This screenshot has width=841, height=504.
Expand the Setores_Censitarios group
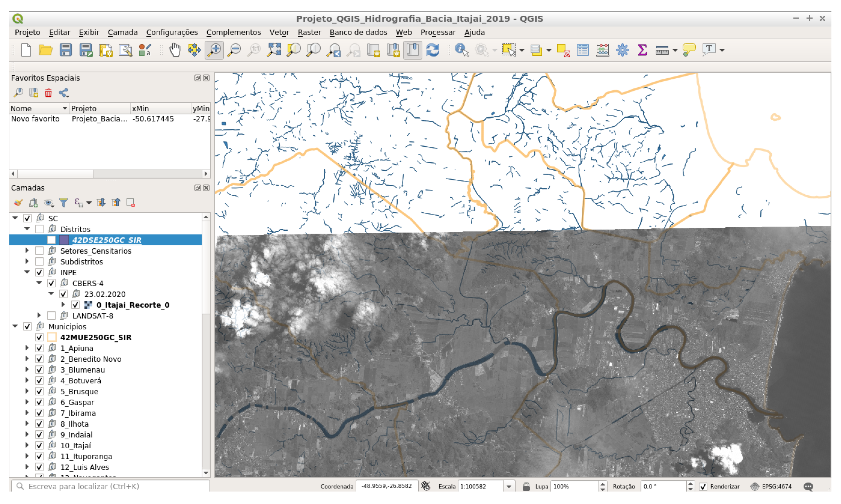pyautogui.click(x=27, y=251)
